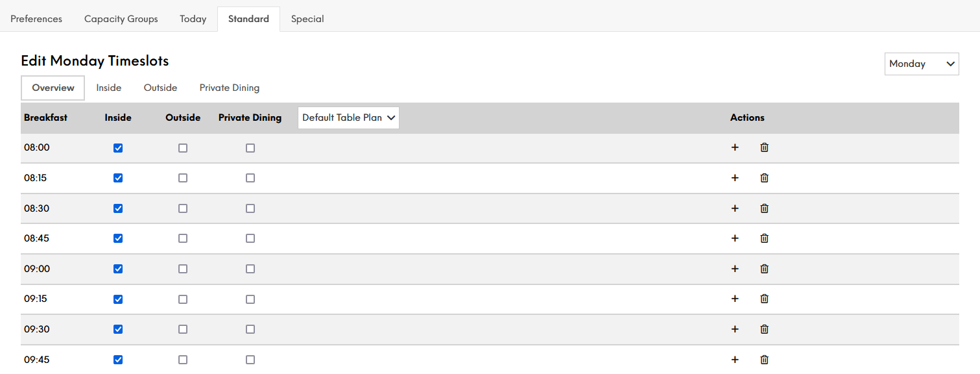Select the Private Dining sub-tab
980x374 pixels.
(x=230, y=88)
